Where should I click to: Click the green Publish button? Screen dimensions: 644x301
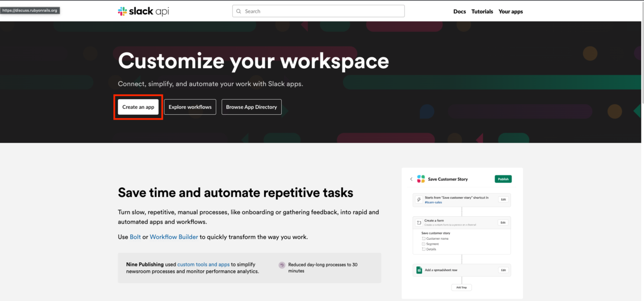click(503, 179)
